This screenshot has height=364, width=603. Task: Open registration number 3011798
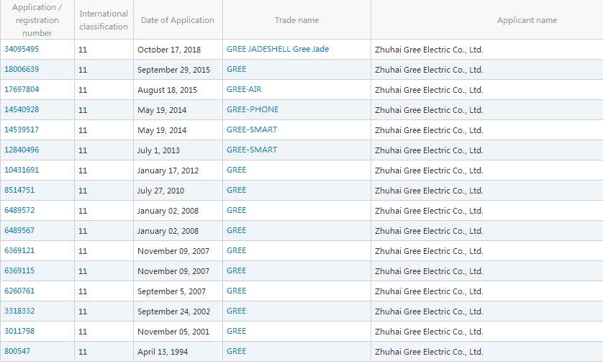point(19,331)
